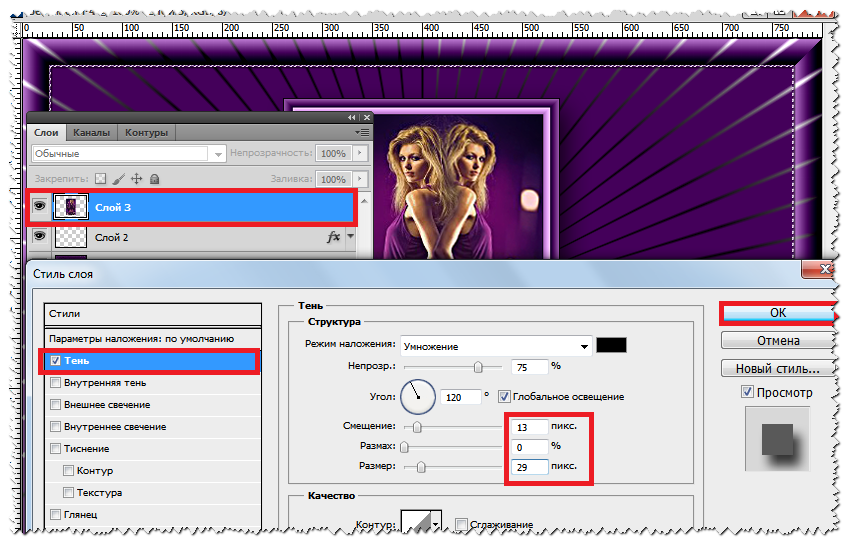Open Непрозрачность slider arrow

pos(360,153)
